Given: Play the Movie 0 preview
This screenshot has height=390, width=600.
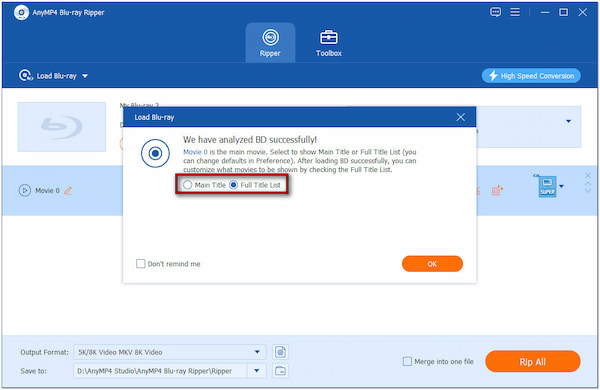Looking at the screenshot, I should coord(24,190).
